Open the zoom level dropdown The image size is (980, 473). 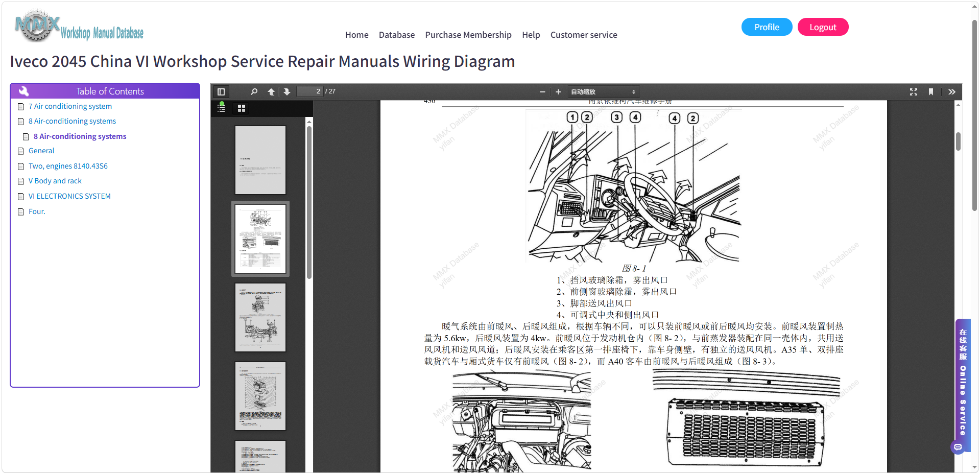603,92
